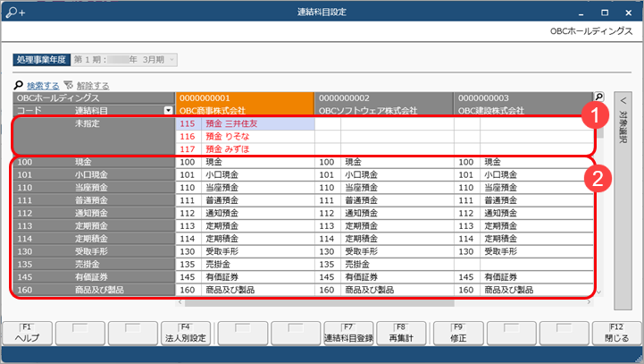Image resolution: width=644 pixels, height=364 pixels.
Task: Click the コード column header
Action: pos(29,110)
